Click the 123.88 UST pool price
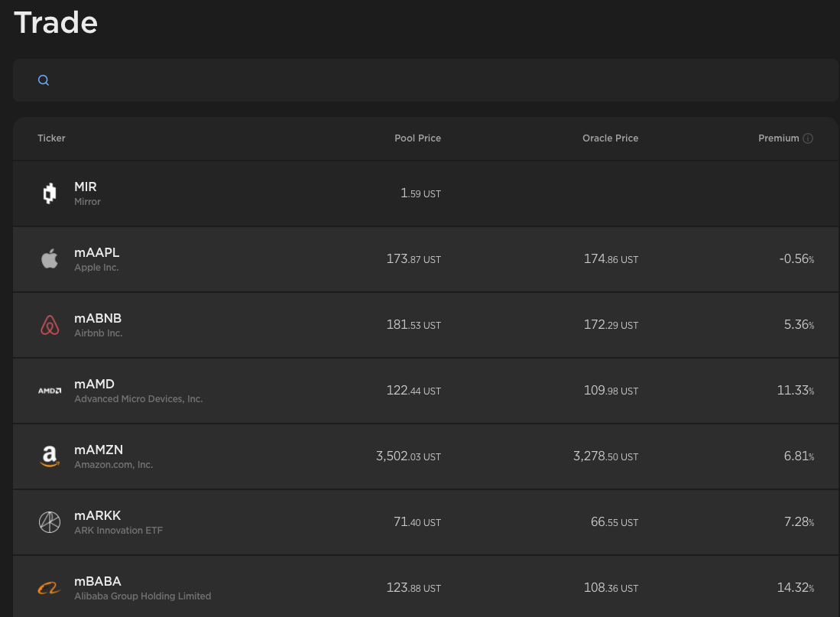This screenshot has height=617, width=840. (414, 588)
